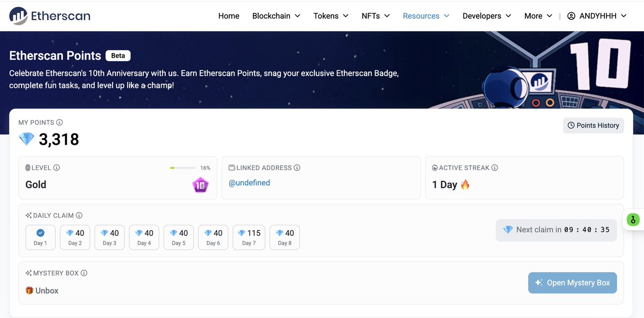Click the green floating extension icon
This screenshot has height=318, width=644.
click(633, 219)
